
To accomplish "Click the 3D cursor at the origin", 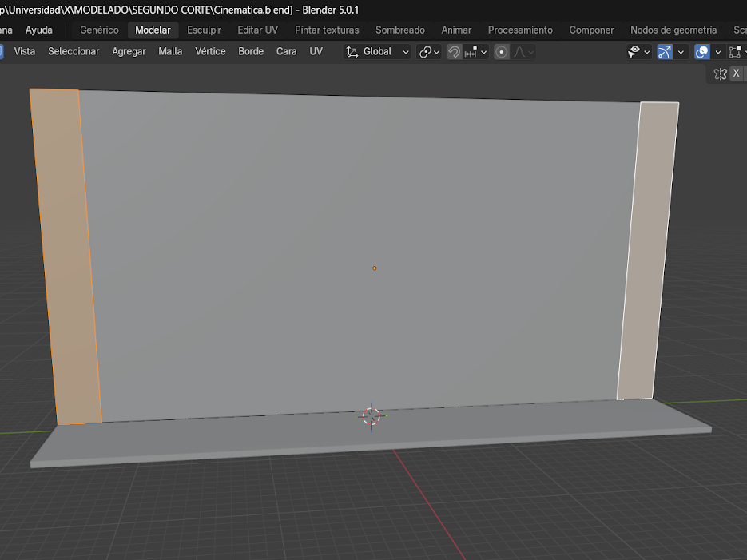I will click(371, 415).
